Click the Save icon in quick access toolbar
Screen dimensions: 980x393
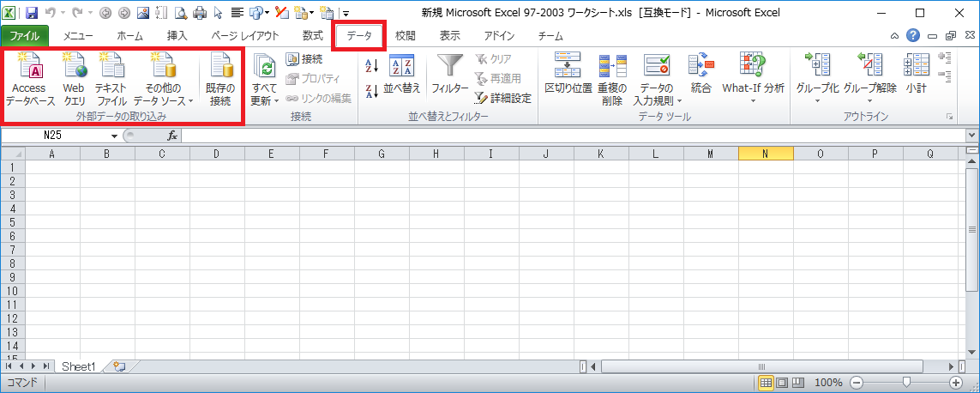pos(32,12)
